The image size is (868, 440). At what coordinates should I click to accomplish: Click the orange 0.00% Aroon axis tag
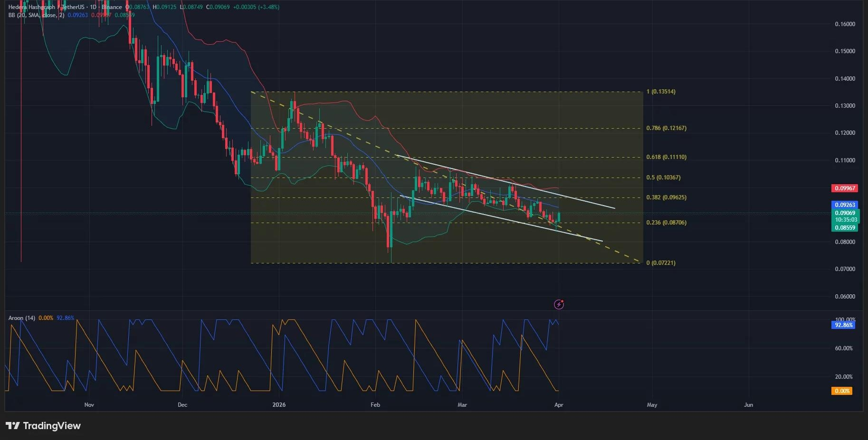pos(842,391)
